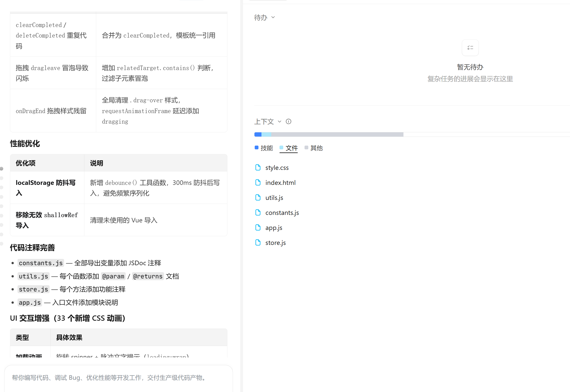Screen dimensions: 570x392
Task: Click the localStorage 防抖写入 cell
Action: tap(47, 188)
